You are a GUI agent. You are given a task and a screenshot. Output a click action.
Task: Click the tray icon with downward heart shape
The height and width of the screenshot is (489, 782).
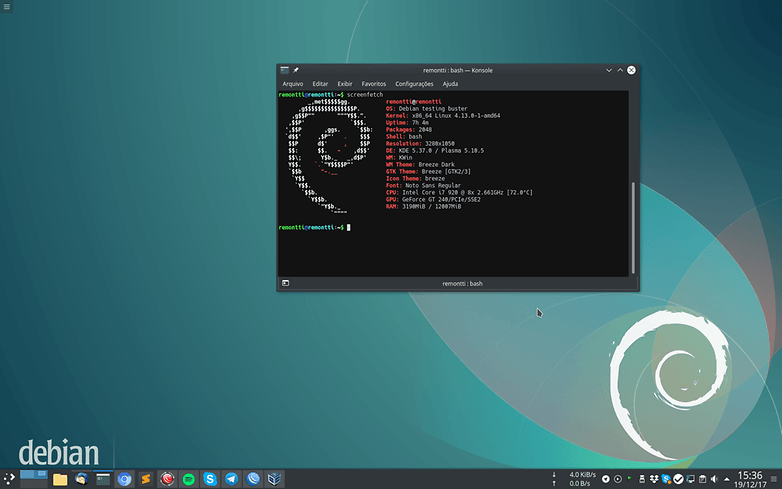(605, 479)
